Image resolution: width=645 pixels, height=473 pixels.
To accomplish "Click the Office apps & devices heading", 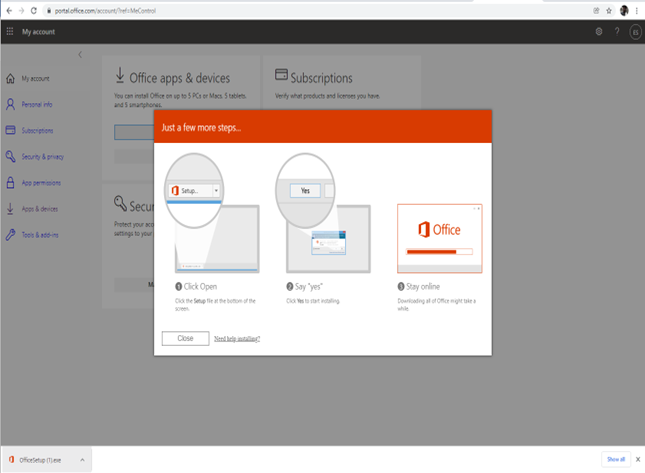I will click(x=180, y=78).
